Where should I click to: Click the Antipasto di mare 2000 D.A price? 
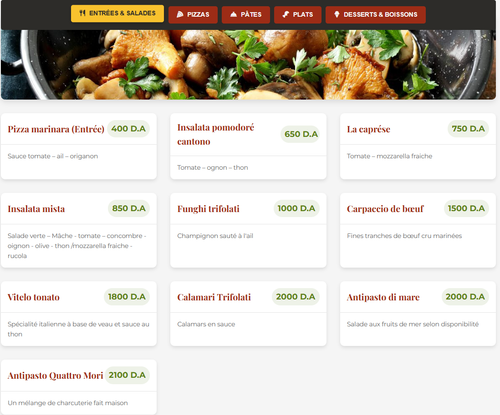465,297
